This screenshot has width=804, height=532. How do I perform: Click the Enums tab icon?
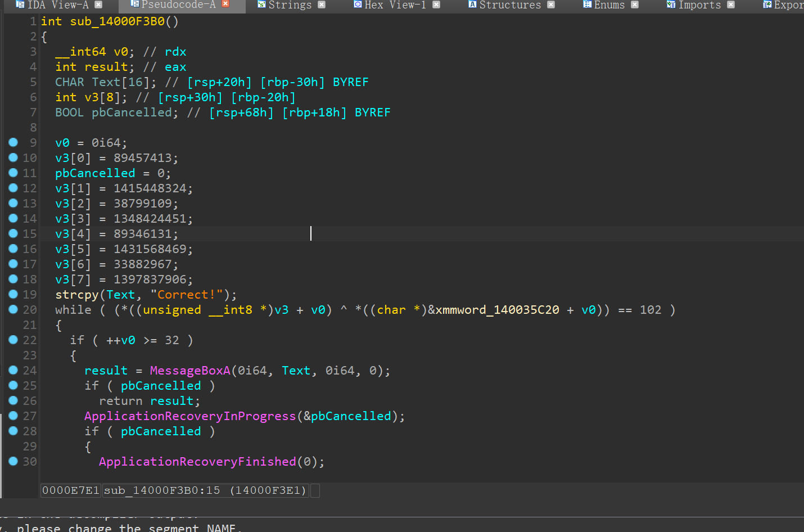point(587,4)
